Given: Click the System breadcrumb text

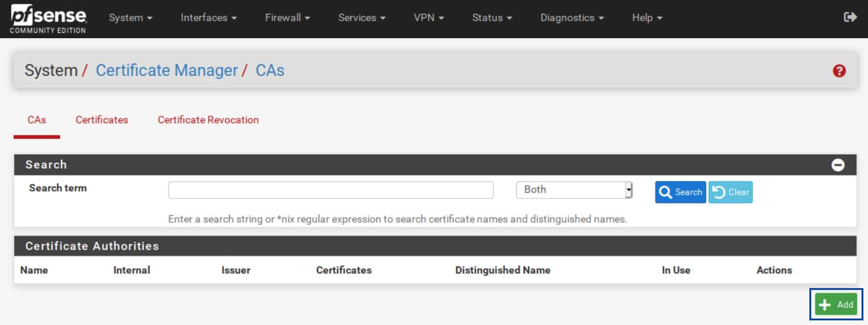Looking at the screenshot, I should [x=51, y=70].
